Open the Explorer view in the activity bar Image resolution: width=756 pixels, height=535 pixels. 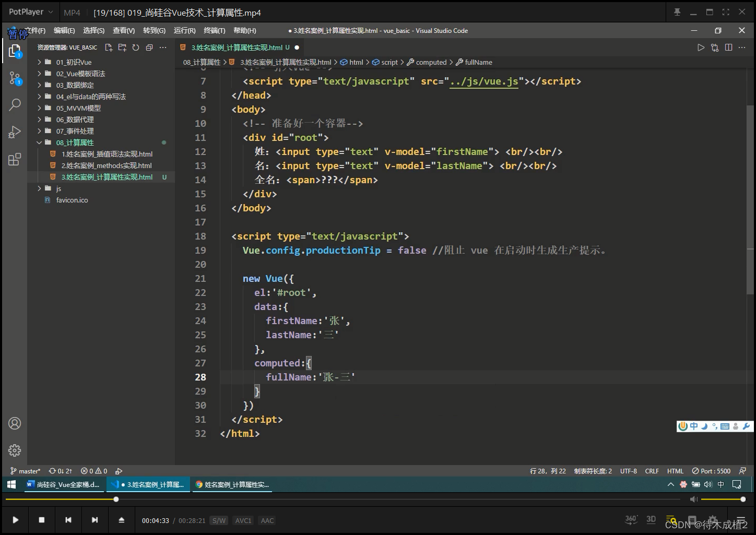pos(15,51)
